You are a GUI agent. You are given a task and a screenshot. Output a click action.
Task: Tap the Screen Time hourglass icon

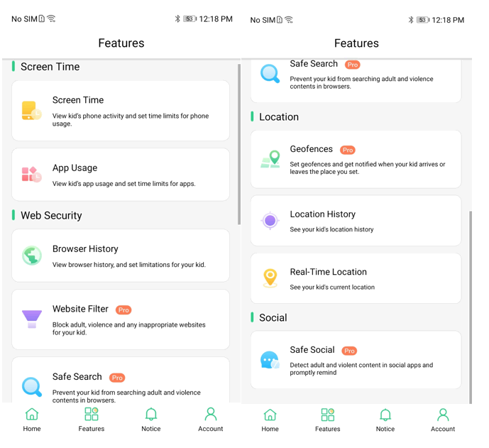point(31,111)
